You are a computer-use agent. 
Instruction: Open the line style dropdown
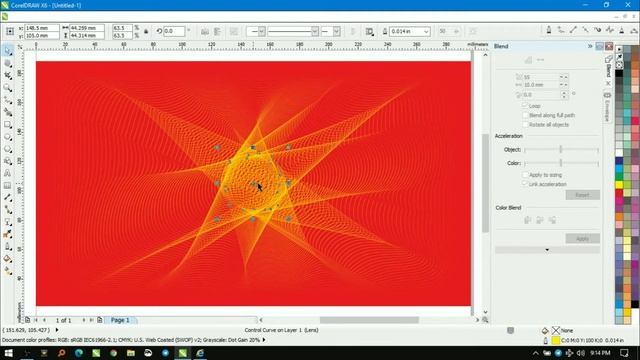pos(315,31)
